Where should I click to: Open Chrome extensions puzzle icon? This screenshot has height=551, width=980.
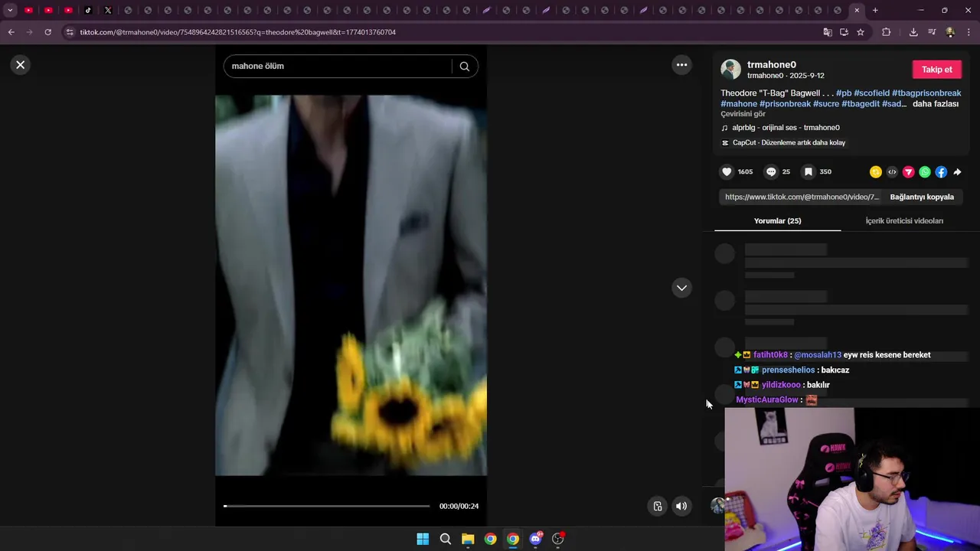point(887,32)
